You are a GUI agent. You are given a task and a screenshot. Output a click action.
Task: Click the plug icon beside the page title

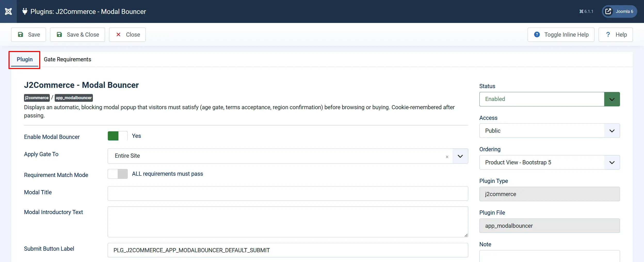pyautogui.click(x=25, y=11)
